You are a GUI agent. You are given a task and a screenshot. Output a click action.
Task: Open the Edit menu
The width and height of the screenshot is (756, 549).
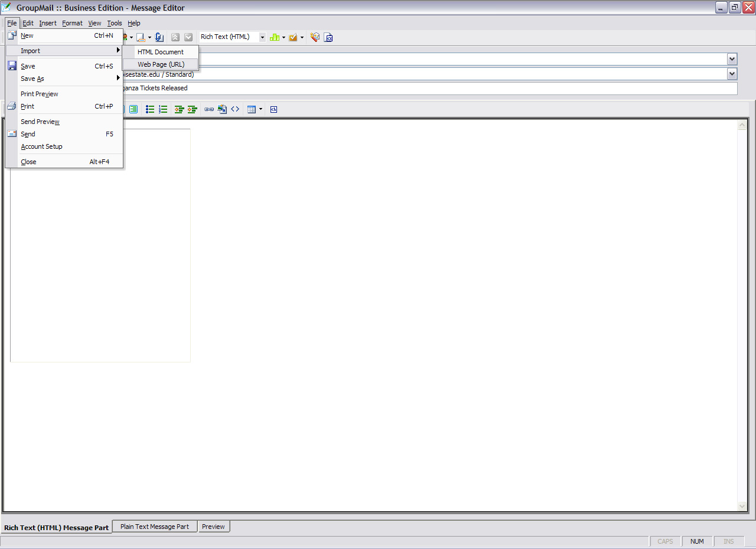tap(28, 23)
